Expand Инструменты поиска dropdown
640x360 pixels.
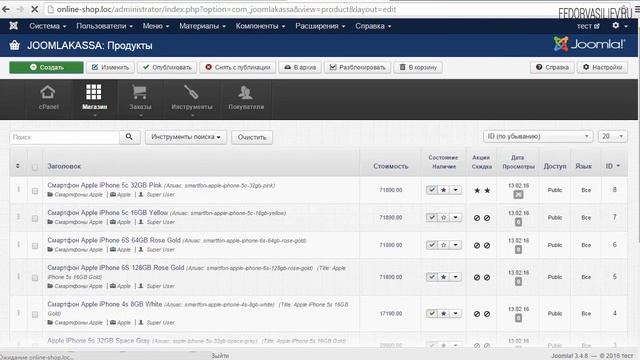click(x=186, y=137)
